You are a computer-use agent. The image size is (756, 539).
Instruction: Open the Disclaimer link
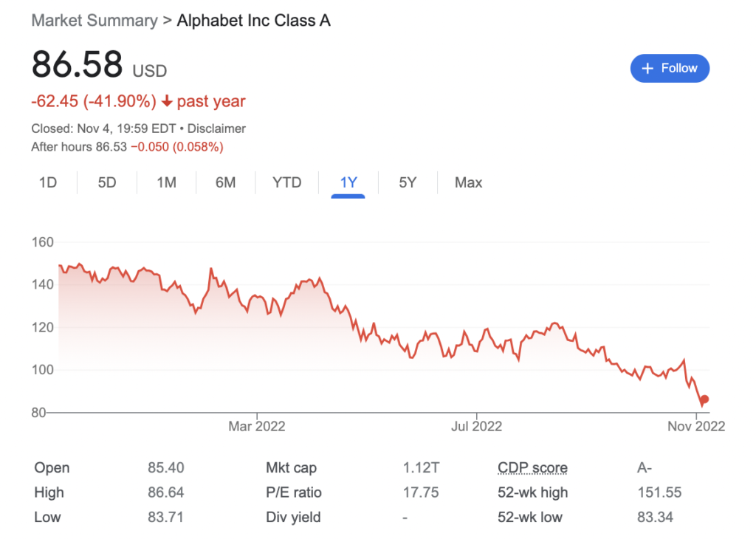point(216,128)
